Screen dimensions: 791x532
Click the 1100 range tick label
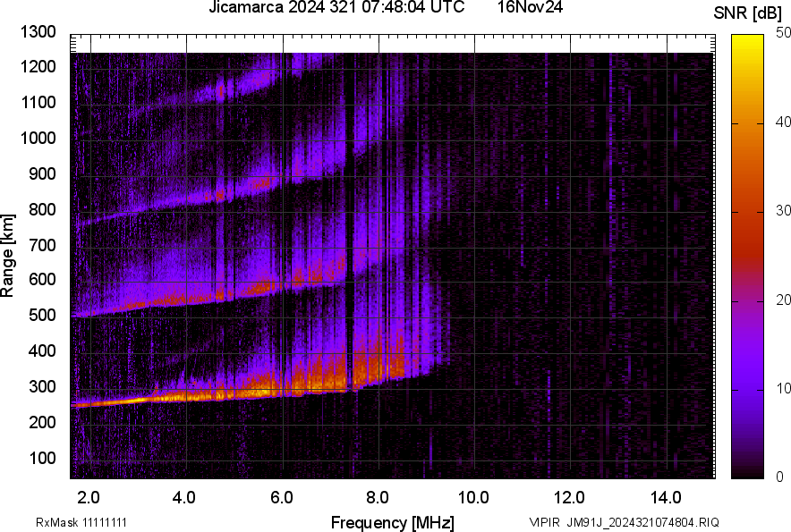pyautogui.click(x=38, y=102)
